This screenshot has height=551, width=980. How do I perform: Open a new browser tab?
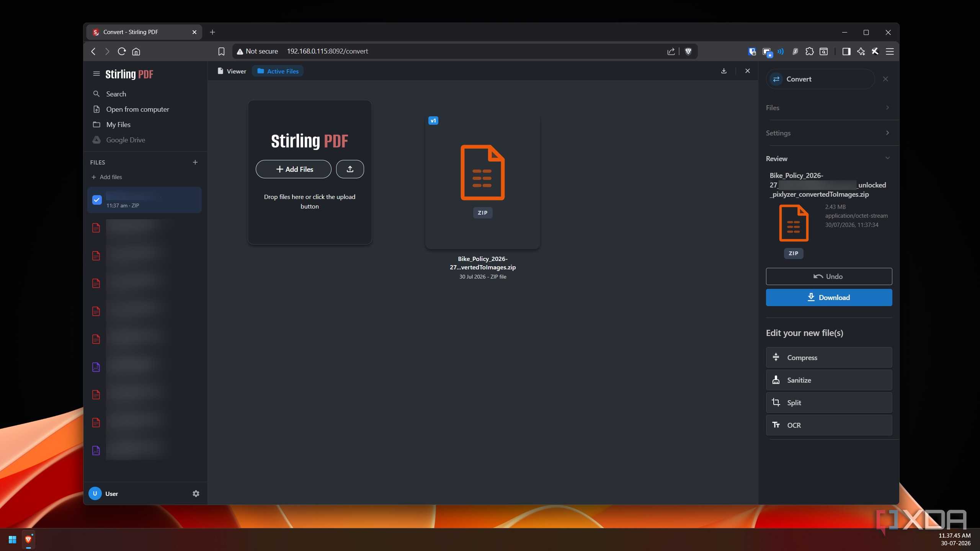(212, 32)
